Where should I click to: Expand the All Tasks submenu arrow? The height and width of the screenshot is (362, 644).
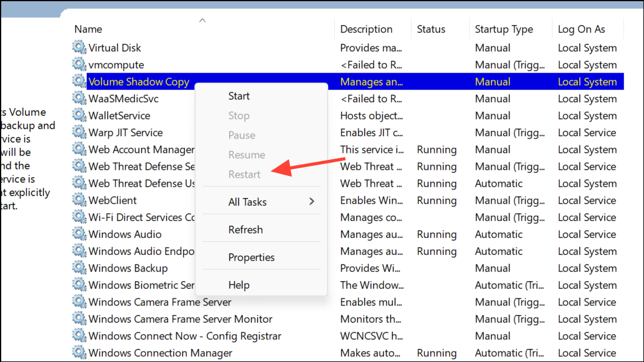click(312, 202)
